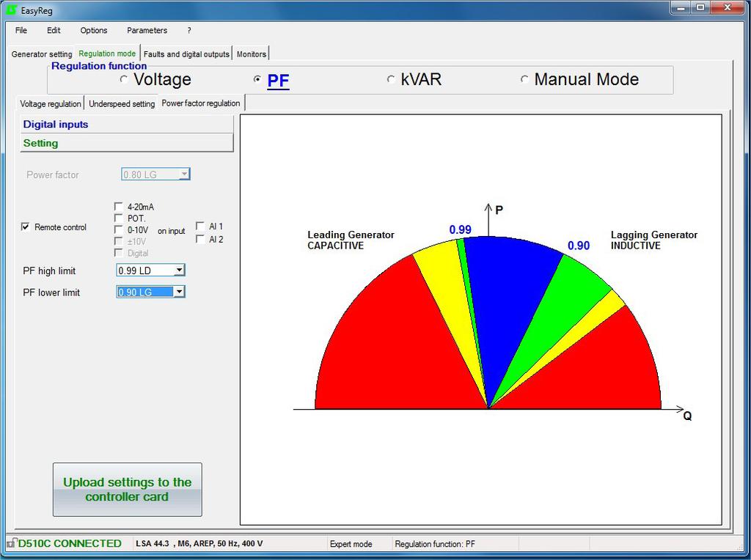Open the File menu
This screenshot has height=560, width=751.
21,30
